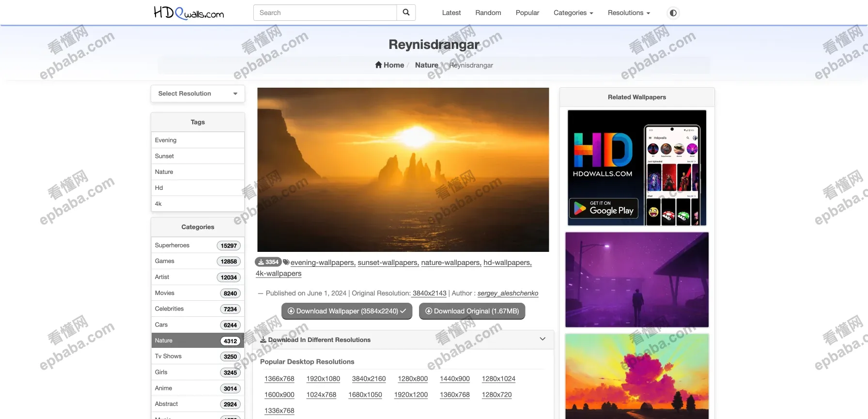Image resolution: width=868 pixels, height=419 pixels.
Task: Select the 1920x1080 resolution link
Action: tap(323, 379)
